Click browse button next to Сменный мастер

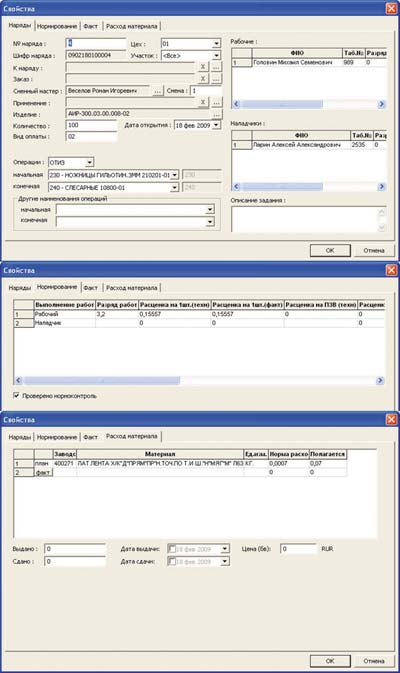click(x=158, y=91)
